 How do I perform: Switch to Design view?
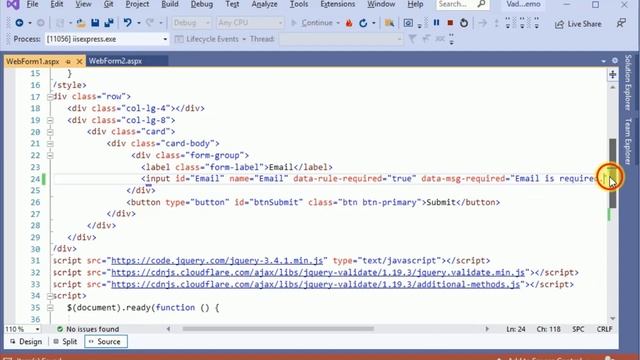click(26, 342)
